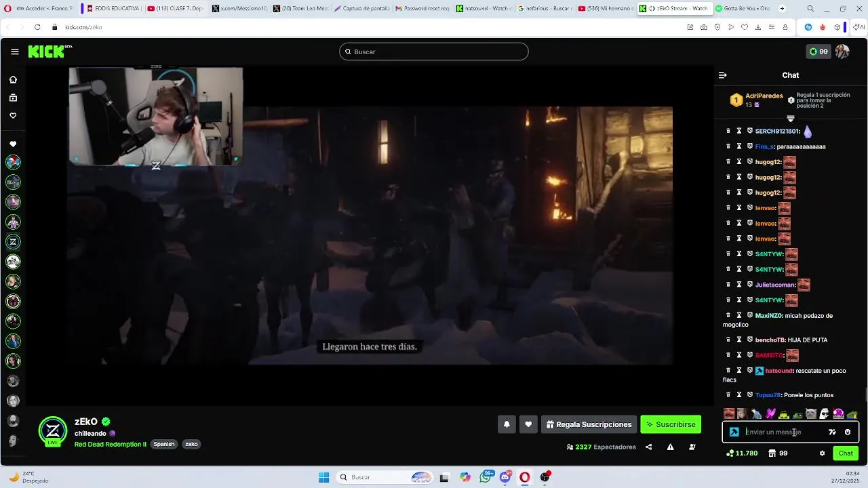Share the stream via share icon
This screenshot has width=868, height=488.
(x=649, y=447)
